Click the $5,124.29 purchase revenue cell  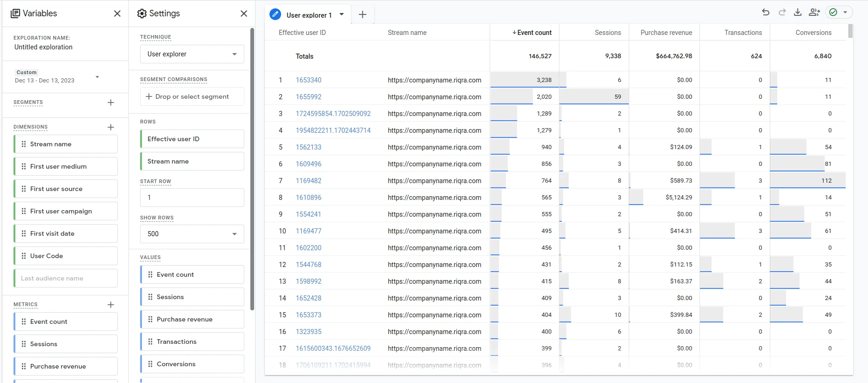tap(664, 198)
